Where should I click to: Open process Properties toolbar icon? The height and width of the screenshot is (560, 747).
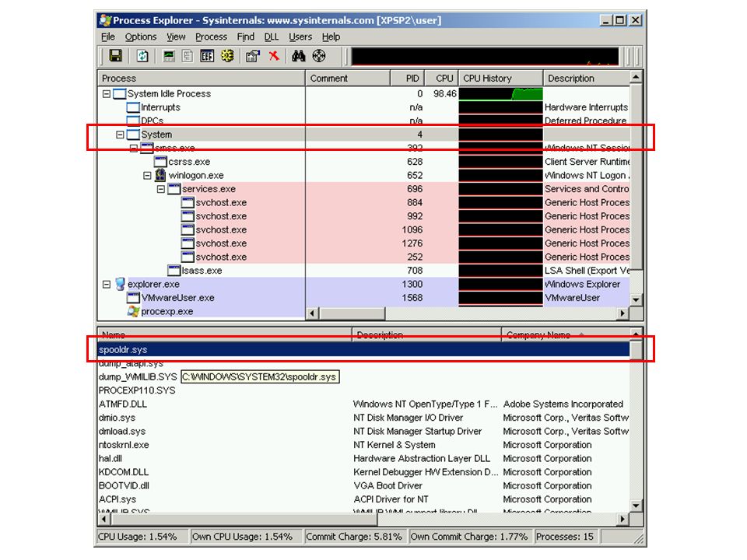pos(252,56)
